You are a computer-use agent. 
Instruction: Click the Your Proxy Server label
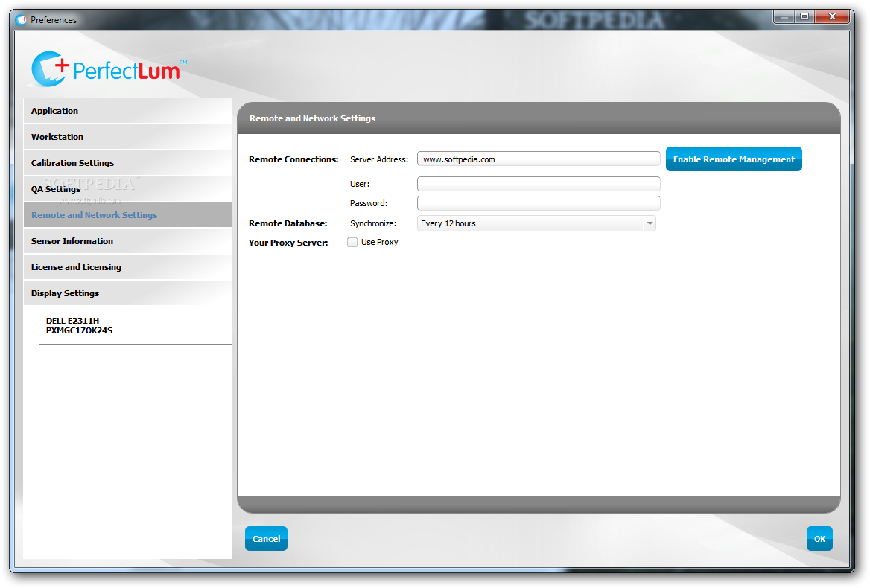pyautogui.click(x=288, y=243)
